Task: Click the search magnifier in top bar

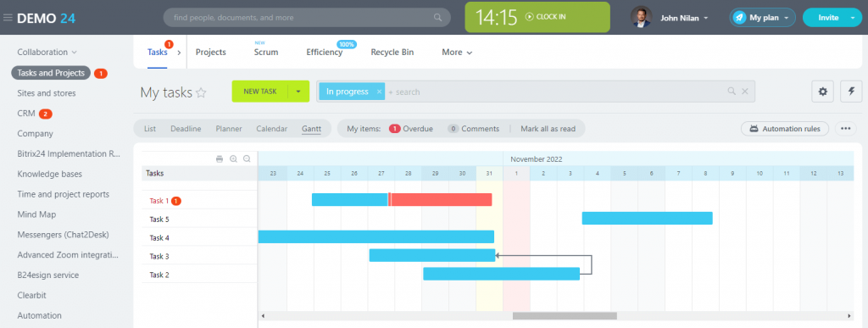Action: (438, 18)
